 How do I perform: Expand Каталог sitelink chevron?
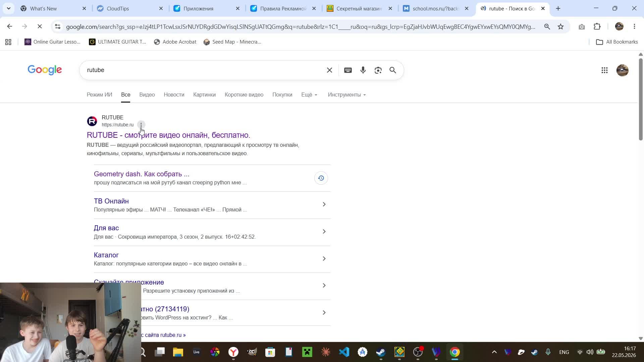pos(324,259)
